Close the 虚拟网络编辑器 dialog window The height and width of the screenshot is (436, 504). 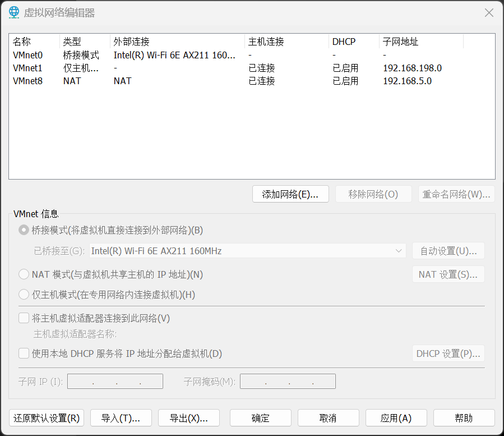tap(489, 13)
